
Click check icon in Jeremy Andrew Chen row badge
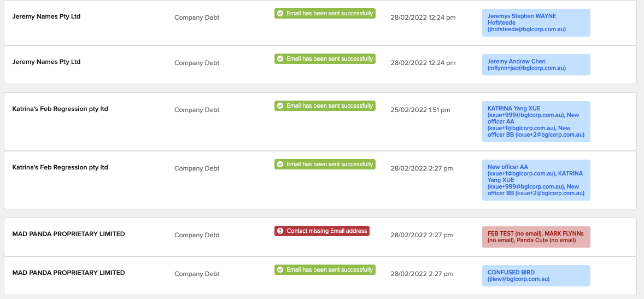tap(280, 59)
